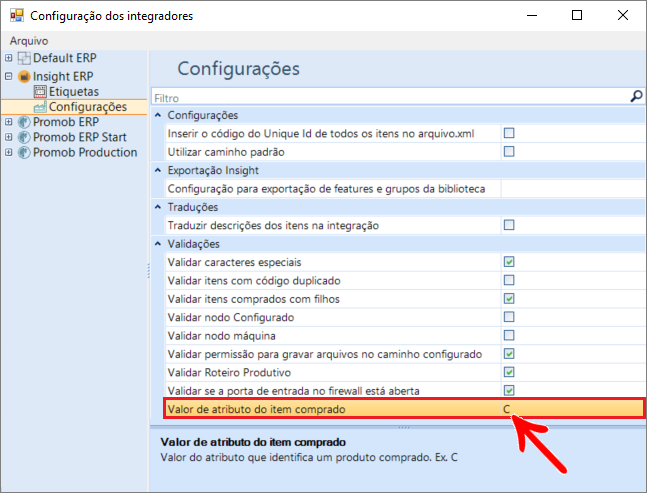
Task: Uncheck Validar caracteres especiais
Action: point(509,262)
